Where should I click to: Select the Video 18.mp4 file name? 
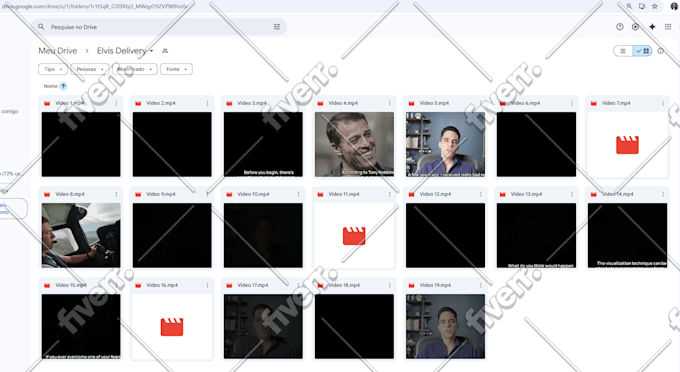[344, 285]
